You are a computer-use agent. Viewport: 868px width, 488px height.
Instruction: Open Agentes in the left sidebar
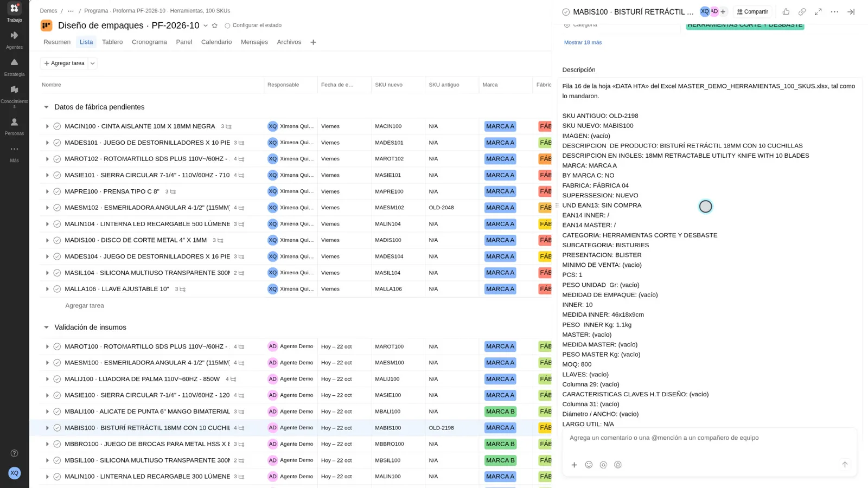pos(14,40)
